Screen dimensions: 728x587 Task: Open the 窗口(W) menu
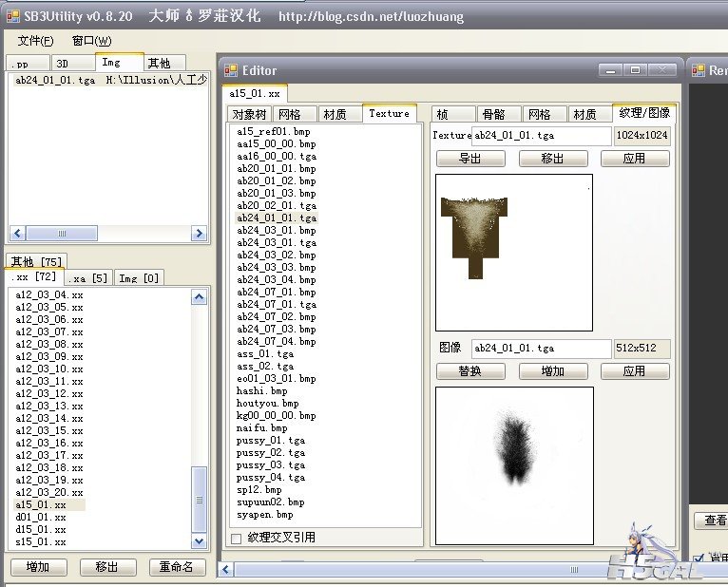click(91, 41)
